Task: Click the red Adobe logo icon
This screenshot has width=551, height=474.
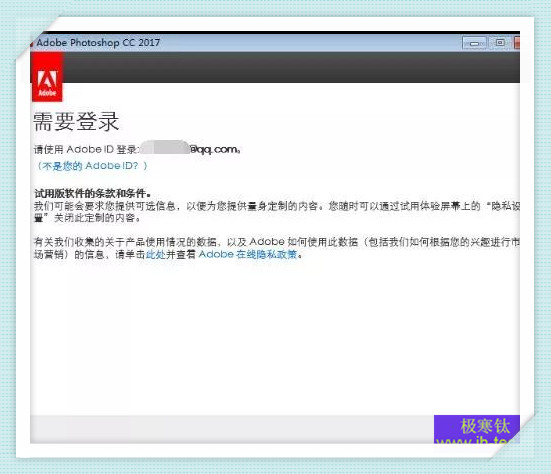Action: 47,77
